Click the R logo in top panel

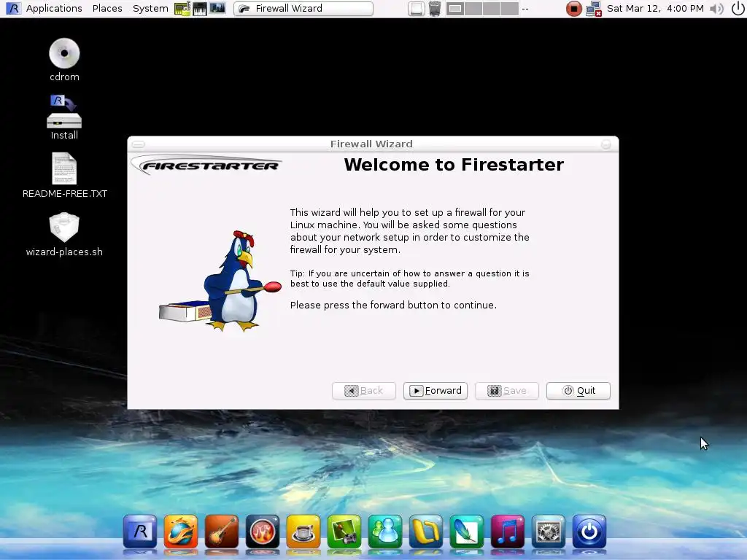[13, 8]
